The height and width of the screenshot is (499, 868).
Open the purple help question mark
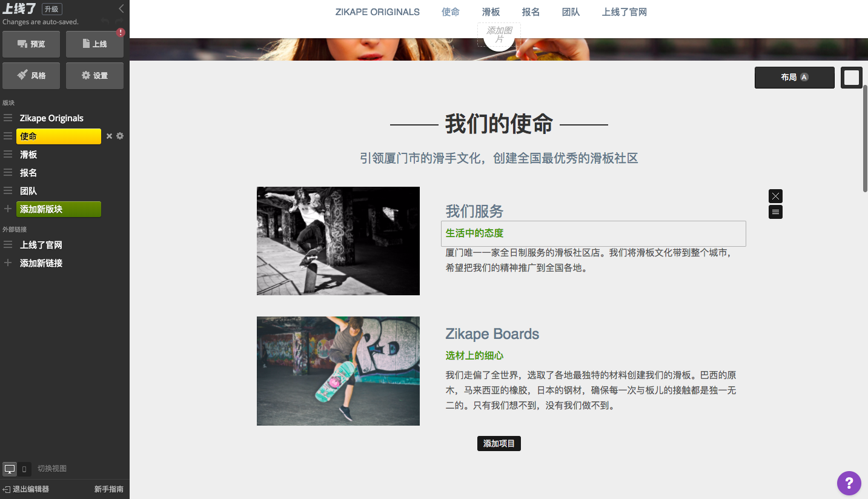click(849, 483)
